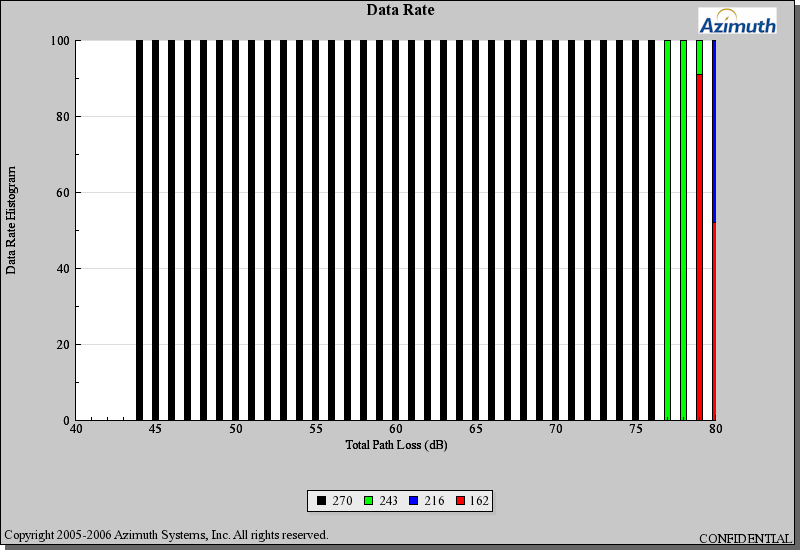Viewport: 800px width, 550px height.
Task: Click the green 243 legend swatch
Action: [x=368, y=501]
